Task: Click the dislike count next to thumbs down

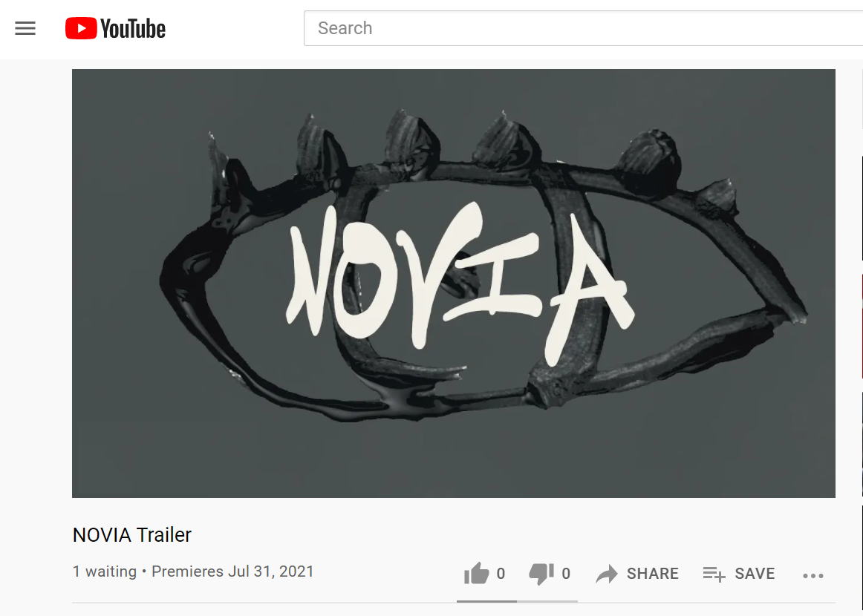Action: coord(566,574)
